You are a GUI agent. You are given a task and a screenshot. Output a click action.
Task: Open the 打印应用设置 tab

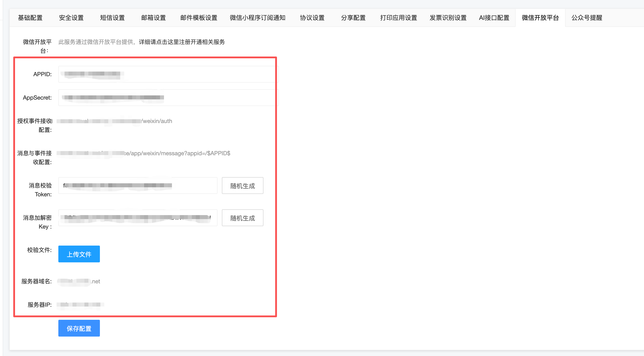coord(398,18)
